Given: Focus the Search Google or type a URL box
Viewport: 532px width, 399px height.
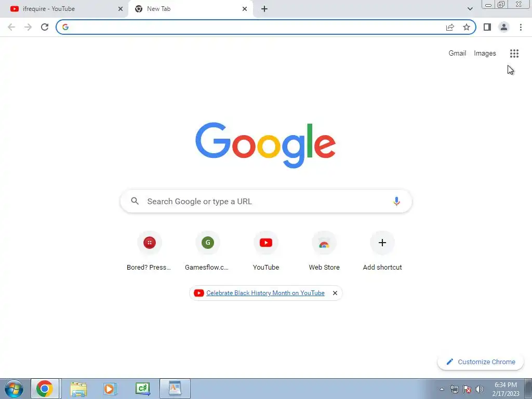Looking at the screenshot, I should [266, 201].
